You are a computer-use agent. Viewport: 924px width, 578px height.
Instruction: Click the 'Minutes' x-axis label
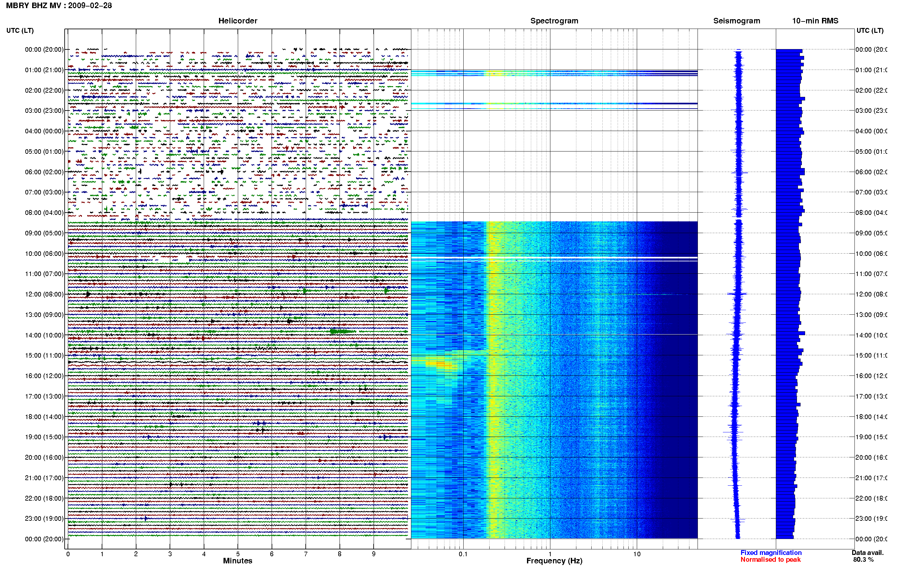(x=237, y=561)
